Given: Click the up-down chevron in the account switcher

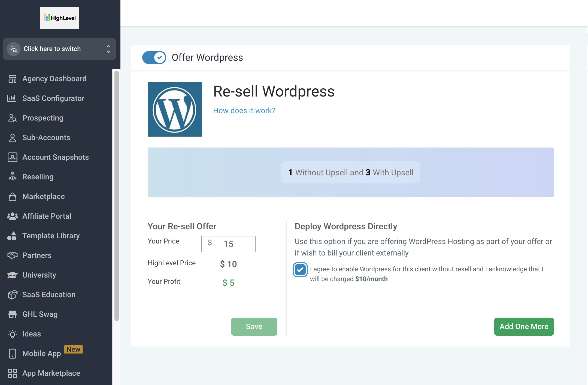Looking at the screenshot, I should coord(108,49).
